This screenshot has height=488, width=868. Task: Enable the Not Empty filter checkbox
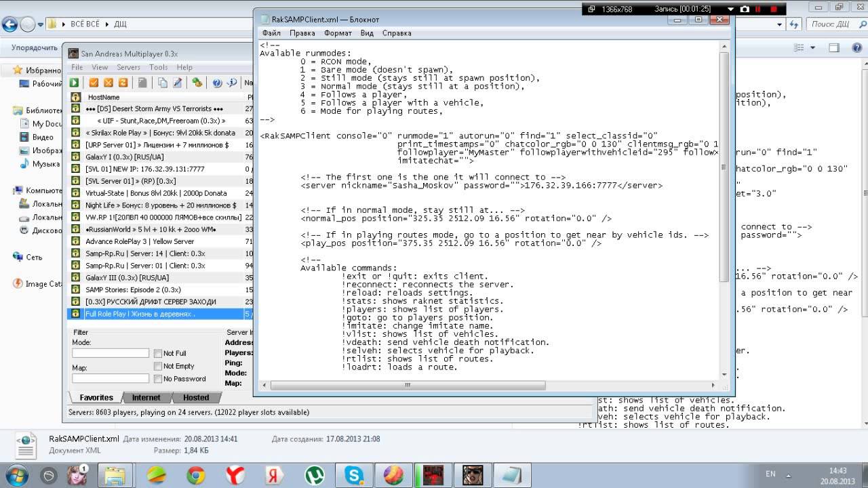click(x=158, y=366)
